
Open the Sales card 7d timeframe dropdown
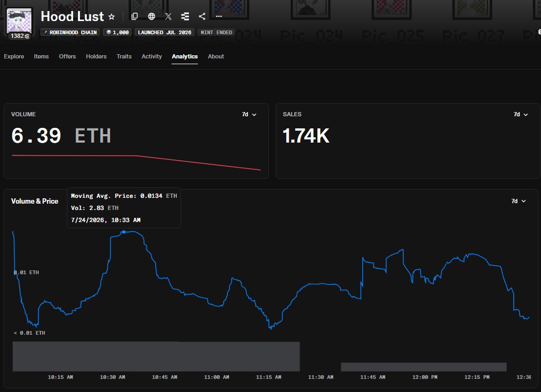[520, 114]
